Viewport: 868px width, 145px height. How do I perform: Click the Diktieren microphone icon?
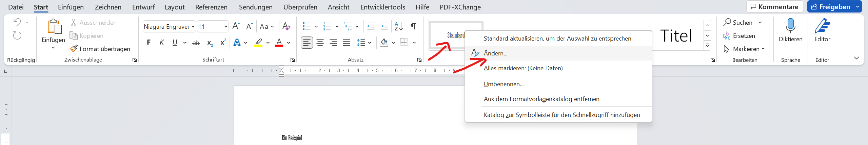point(790,26)
